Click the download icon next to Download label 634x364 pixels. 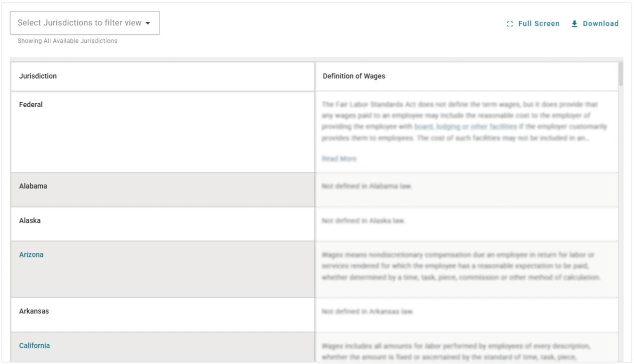pyautogui.click(x=574, y=23)
